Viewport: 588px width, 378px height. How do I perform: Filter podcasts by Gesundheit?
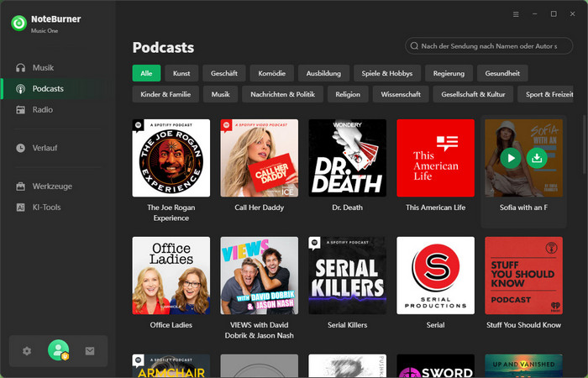502,73
